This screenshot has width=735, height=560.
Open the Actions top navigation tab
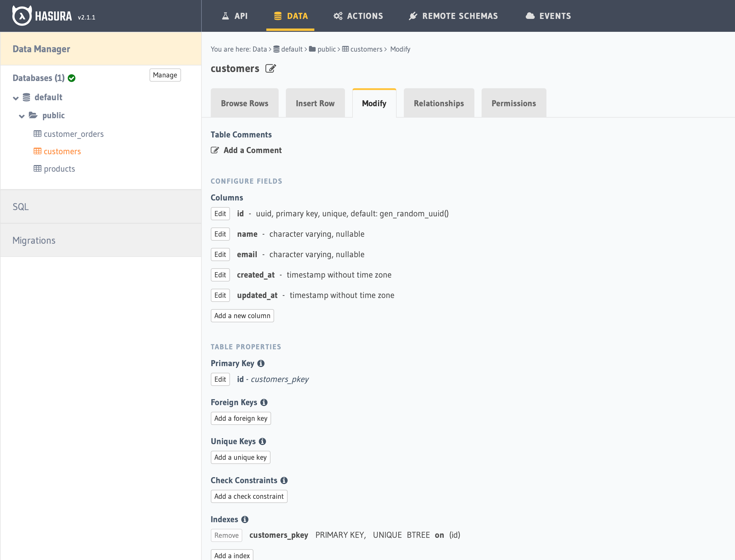tap(358, 16)
